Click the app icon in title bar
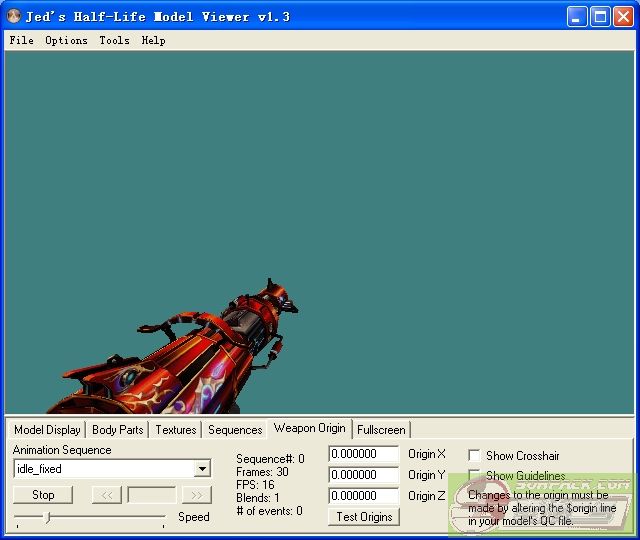 pos(14,16)
